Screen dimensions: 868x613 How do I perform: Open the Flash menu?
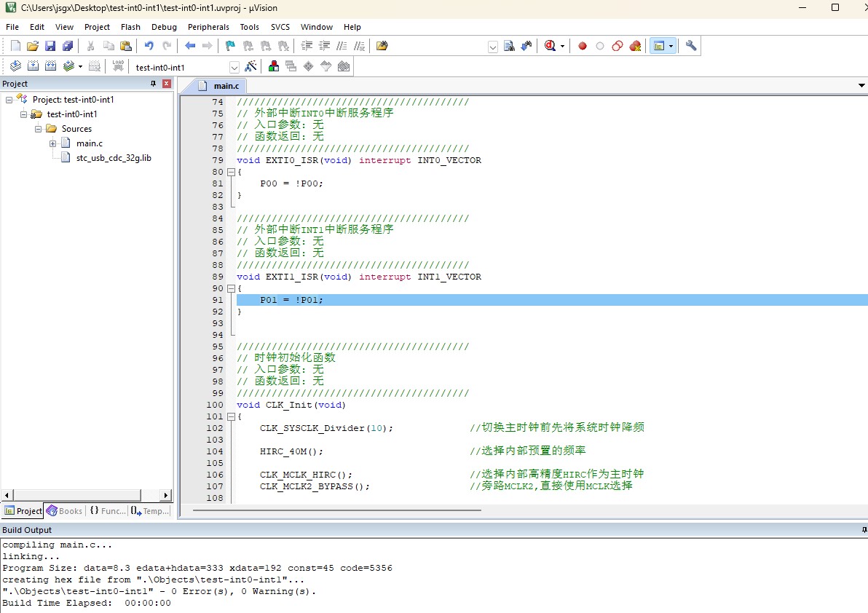click(130, 27)
